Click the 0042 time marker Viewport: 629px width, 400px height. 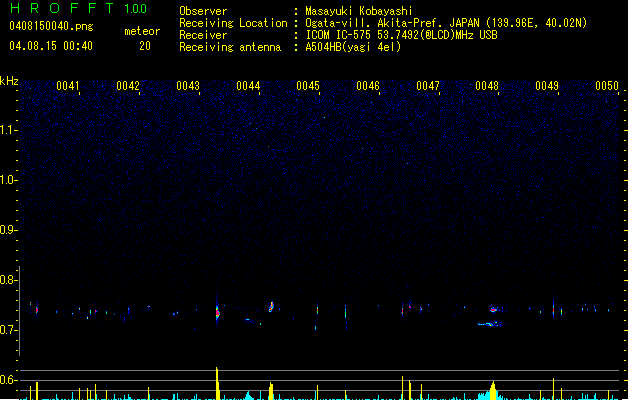128,86
